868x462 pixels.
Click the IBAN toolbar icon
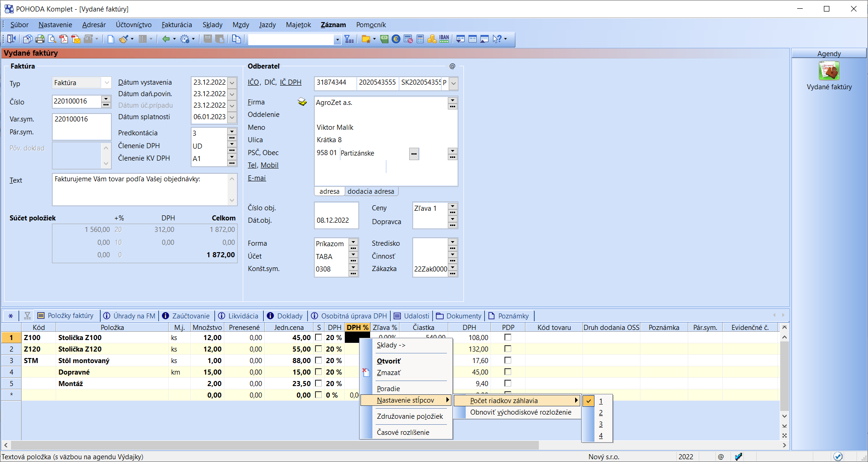(x=444, y=39)
